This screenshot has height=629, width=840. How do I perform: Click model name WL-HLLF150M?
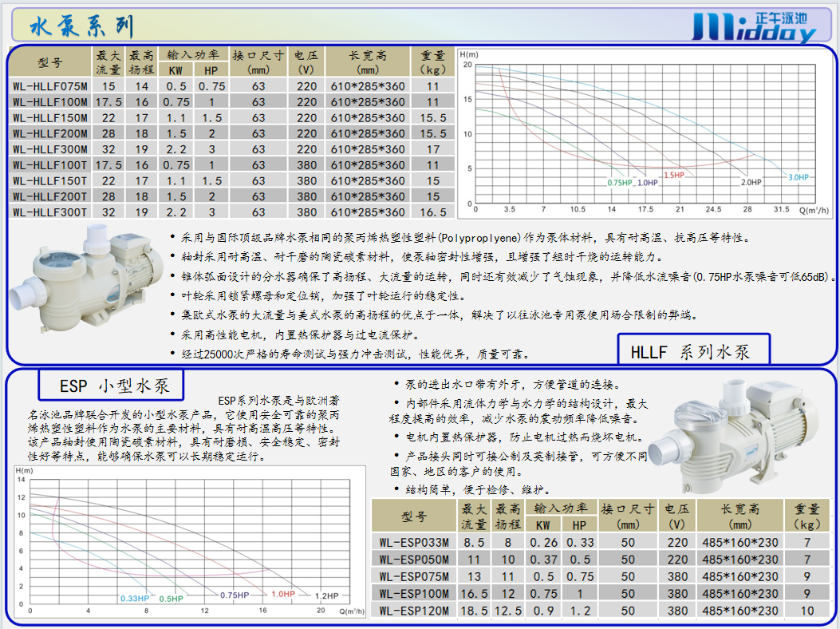(x=49, y=117)
